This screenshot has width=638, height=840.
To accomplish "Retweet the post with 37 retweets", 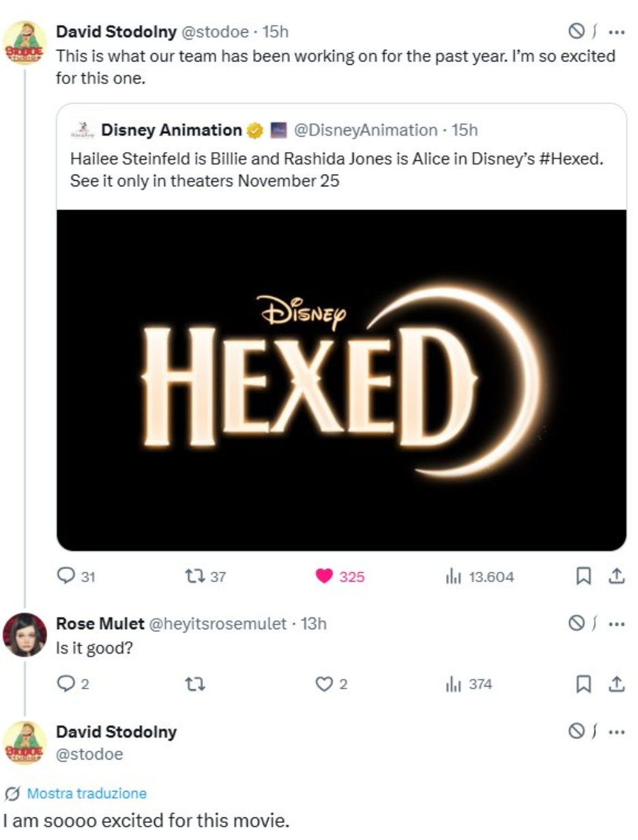I will point(194,577).
